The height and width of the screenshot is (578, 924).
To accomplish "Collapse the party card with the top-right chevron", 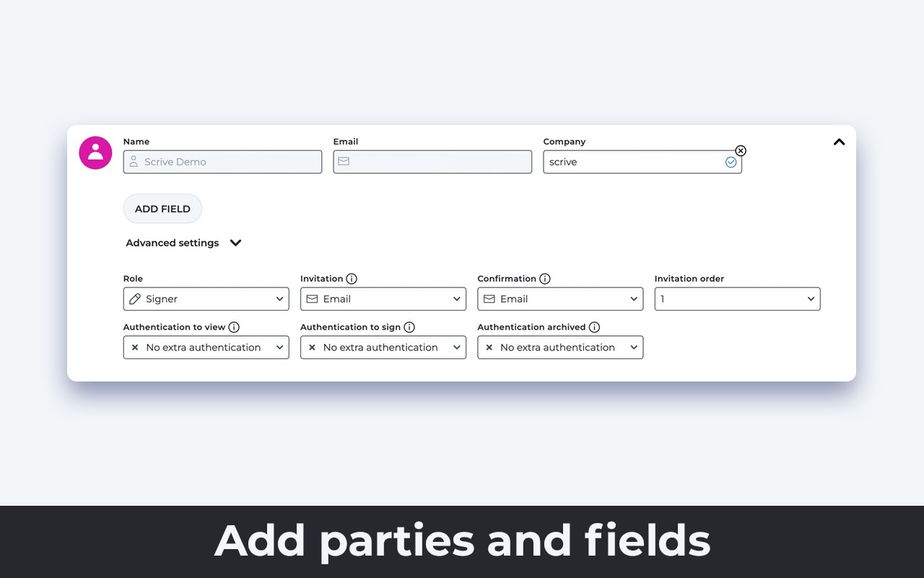I will coord(839,142).
